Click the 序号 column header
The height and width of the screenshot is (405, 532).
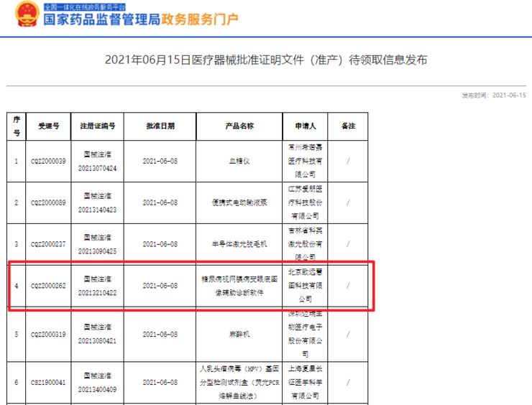pyautogui.click(x=17, y=126)
